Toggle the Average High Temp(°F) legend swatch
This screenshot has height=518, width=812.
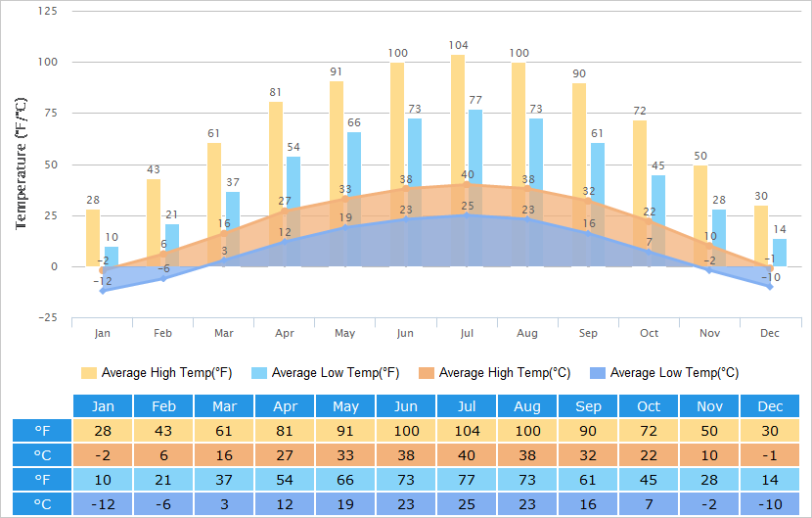tap(89, 373)
